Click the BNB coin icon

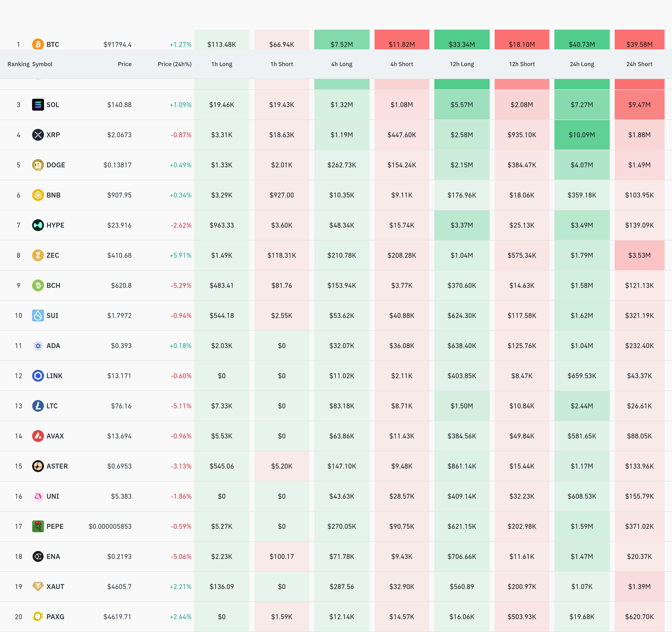[x=38, y=195]
